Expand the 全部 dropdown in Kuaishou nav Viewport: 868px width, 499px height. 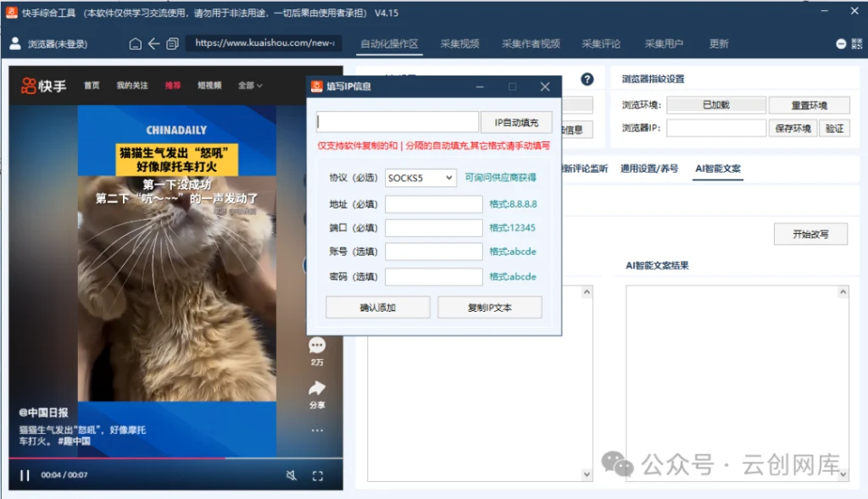tap(250, 86)
